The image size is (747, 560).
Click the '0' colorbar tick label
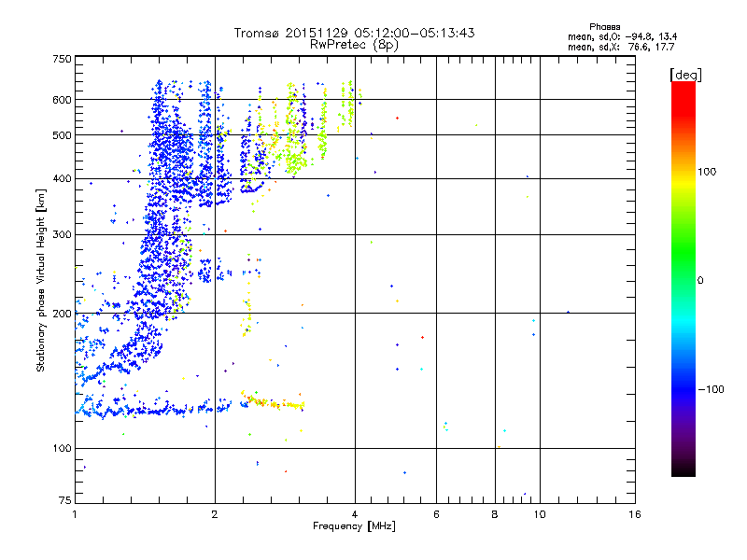(x=700, y=281)
